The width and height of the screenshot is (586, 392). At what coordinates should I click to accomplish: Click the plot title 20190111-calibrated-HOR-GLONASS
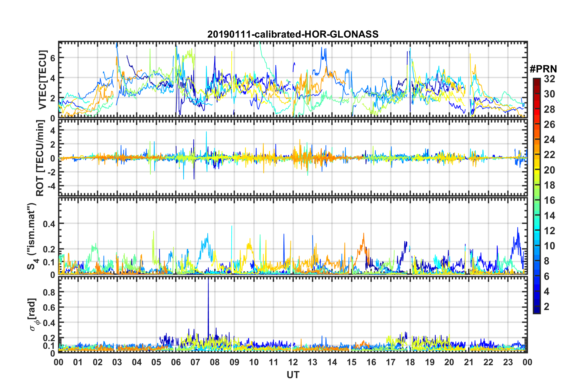point(293,34)
